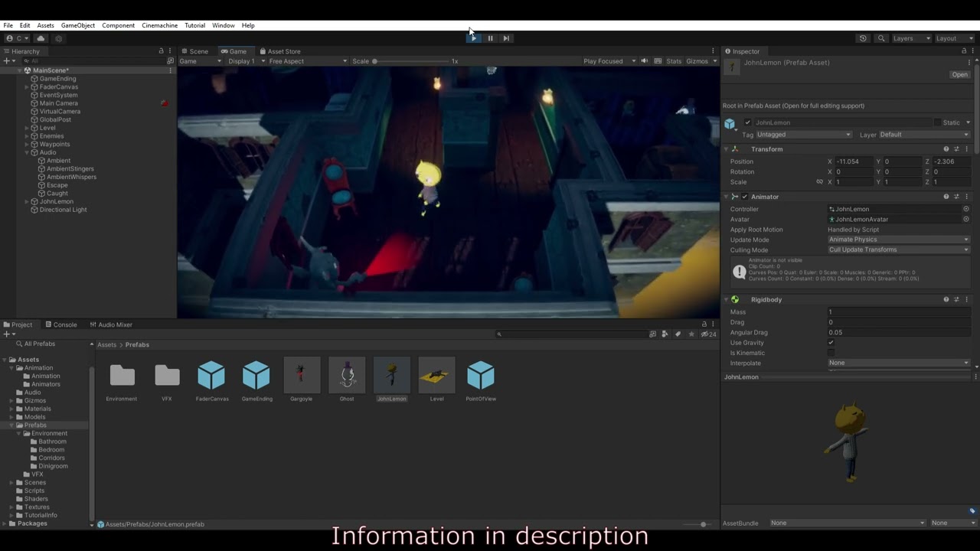The width and height of the screenshot is (980, 551).
Task: Switch to the Audio Mixer tab
Action: click(x=111, y=324)
